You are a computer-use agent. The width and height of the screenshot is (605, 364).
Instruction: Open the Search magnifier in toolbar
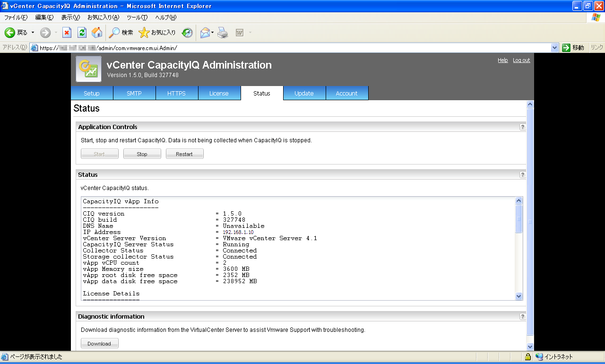[x=121, y=33]
